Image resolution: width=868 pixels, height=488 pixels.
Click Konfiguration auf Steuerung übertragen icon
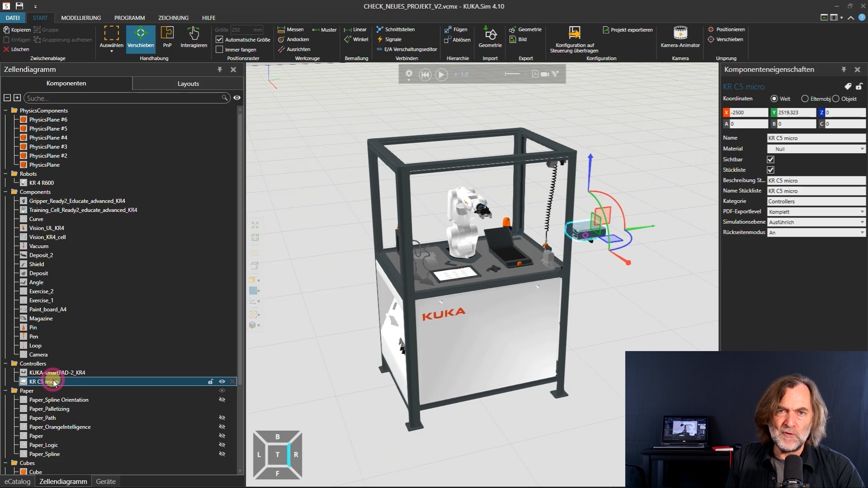point(574,33)
